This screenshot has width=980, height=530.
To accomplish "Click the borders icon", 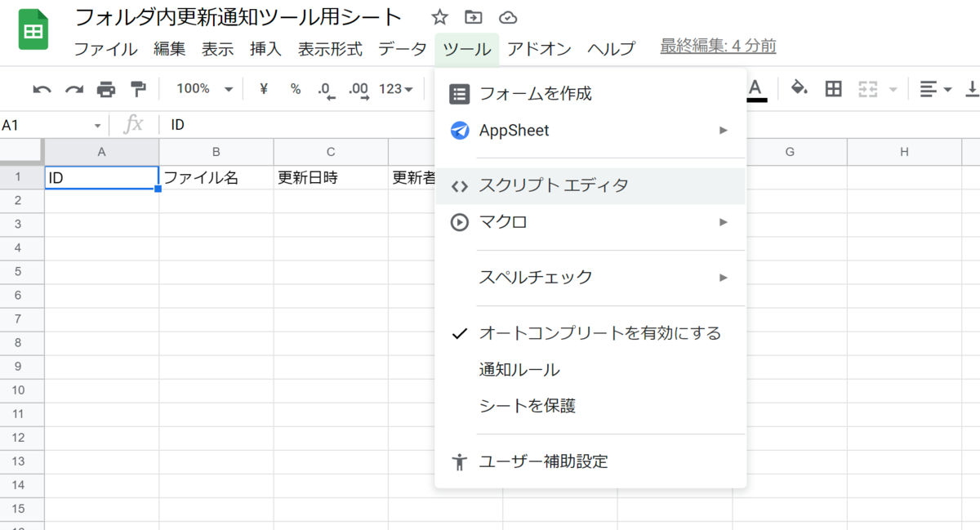I will [833, 88].
